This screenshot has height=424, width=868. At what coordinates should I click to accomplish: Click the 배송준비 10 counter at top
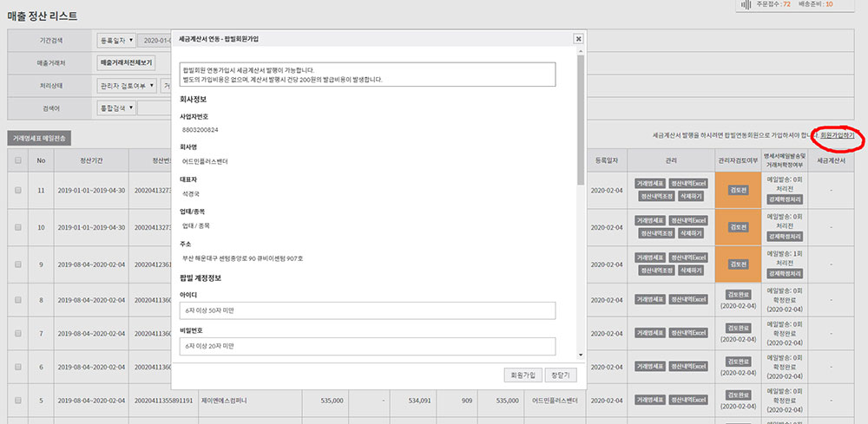click(815, 3)
